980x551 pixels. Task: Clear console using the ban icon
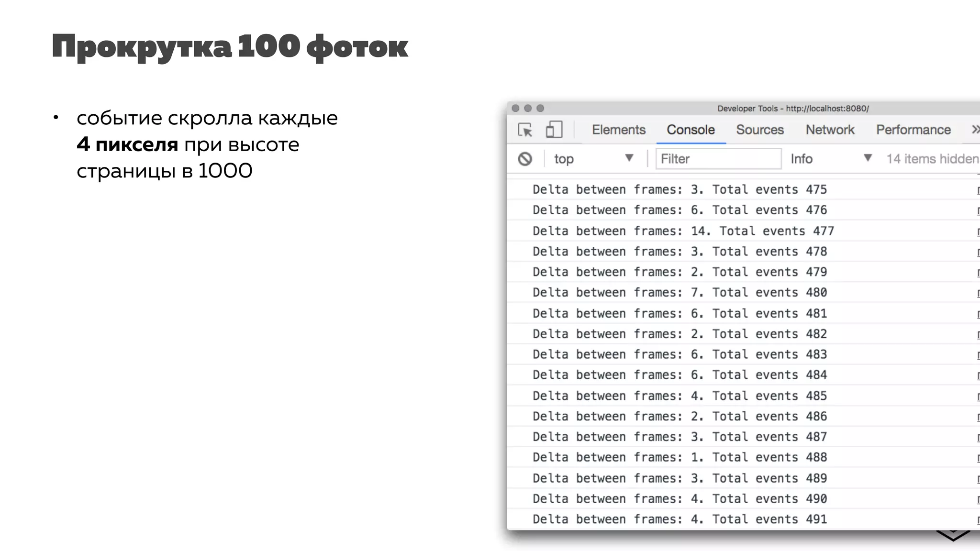click(525, 159)
